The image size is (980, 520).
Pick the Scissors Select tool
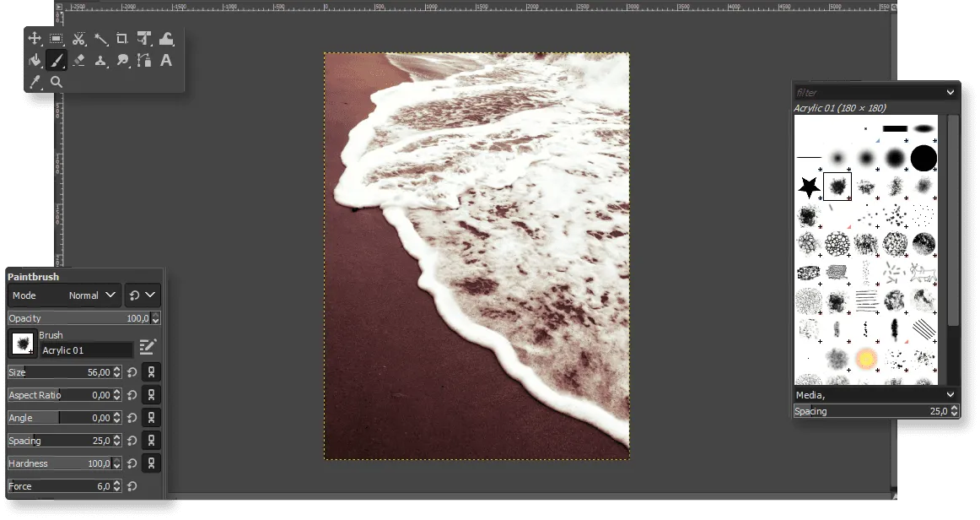point(78,39)
